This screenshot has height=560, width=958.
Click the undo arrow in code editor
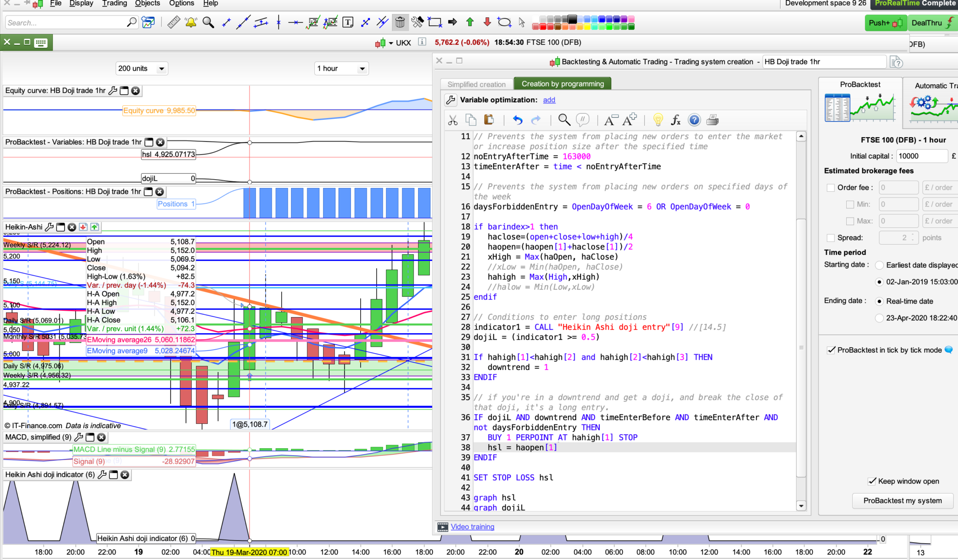click(517, 120)
